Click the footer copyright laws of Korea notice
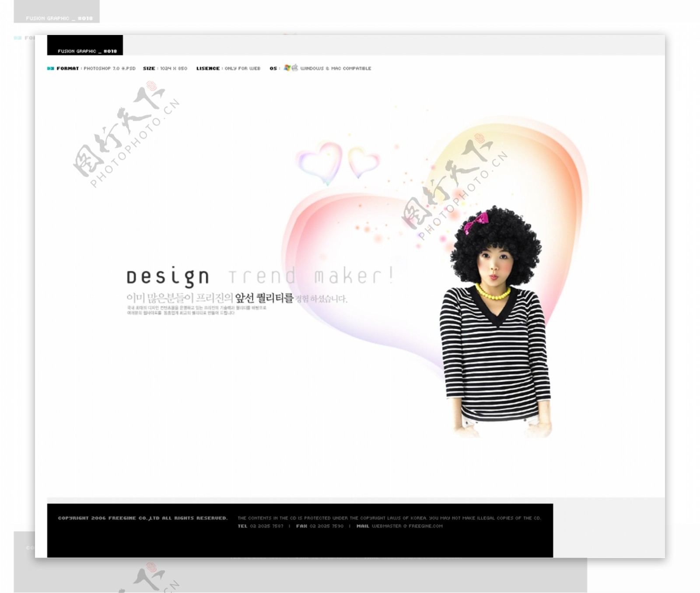The width and height of the screenshot is (700, 593). click(389, 518)
